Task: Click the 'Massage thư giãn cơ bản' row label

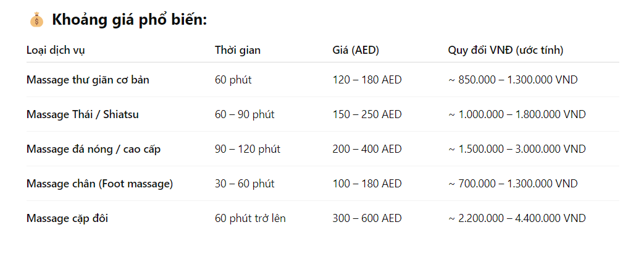Action: [x=88, y=80]
